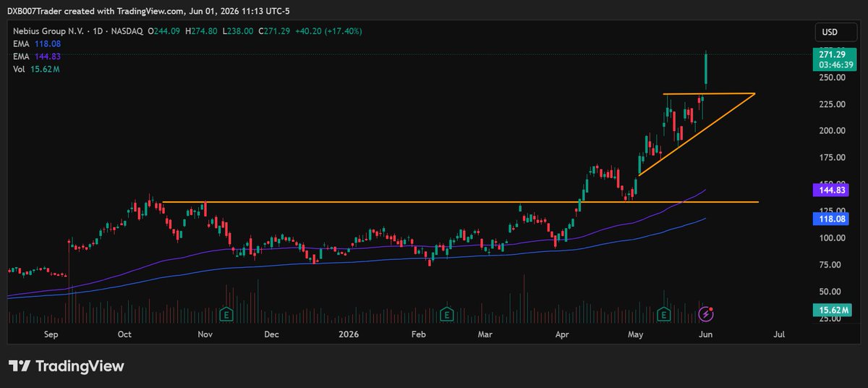This screenshot has height=388, width=868.
Task: Open the February earnings marker E icon
Action: 447,314
